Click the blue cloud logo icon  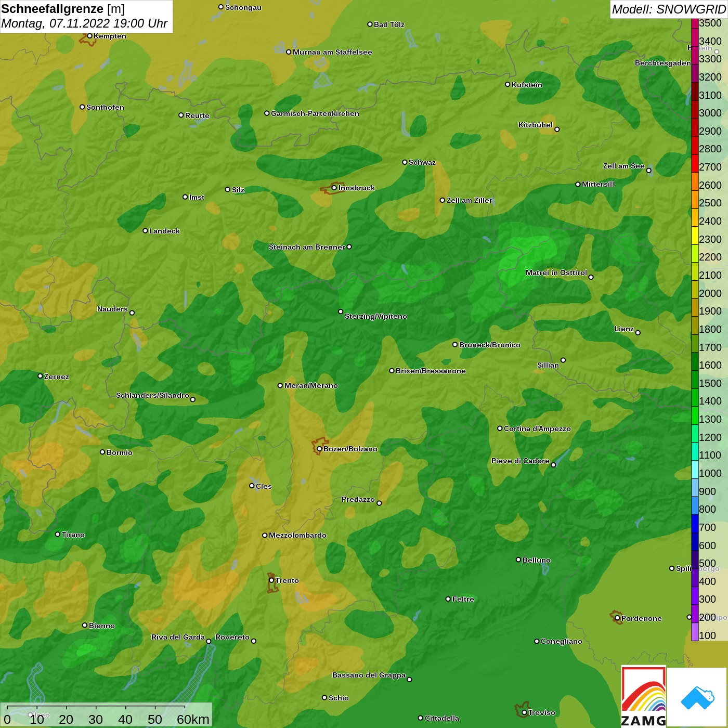(x=697, y=697)
